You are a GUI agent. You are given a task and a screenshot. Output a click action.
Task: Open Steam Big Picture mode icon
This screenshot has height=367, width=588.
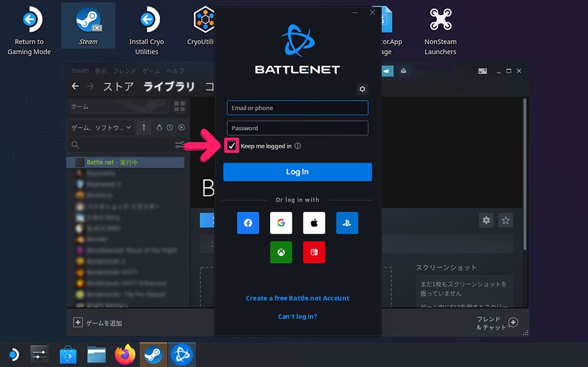(x=483, y=71)
